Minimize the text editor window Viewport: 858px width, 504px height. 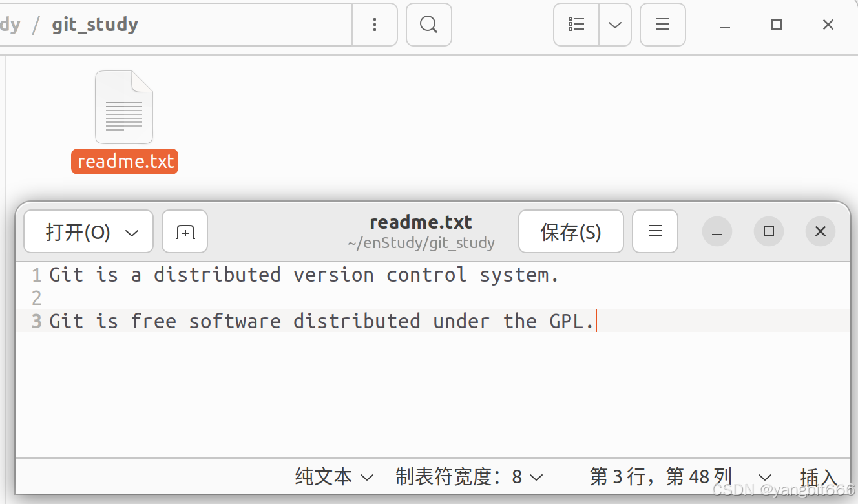(717, 231)
